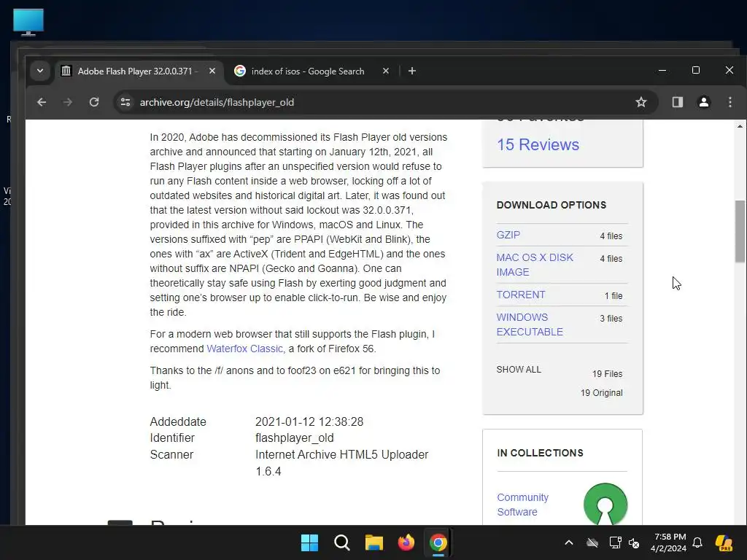747x560 pixels.
Task: Expand MAC OS X DISK IMAGE downloads
Action: 535,265
